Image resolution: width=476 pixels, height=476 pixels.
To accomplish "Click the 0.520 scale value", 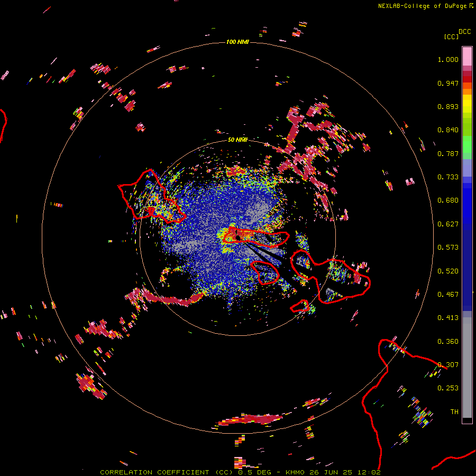I will coord(448,271).
